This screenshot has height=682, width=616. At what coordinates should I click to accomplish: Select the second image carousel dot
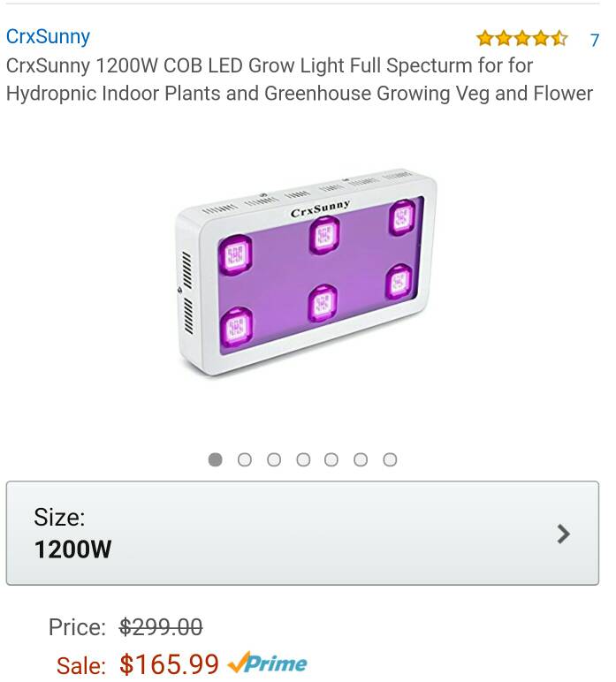click(x=245, y=459)
